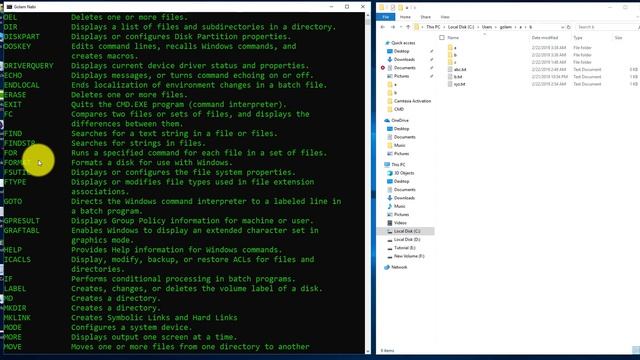Click the Forward arrow in File Explorer
The image size is (640, 360).
click(393, 27)
